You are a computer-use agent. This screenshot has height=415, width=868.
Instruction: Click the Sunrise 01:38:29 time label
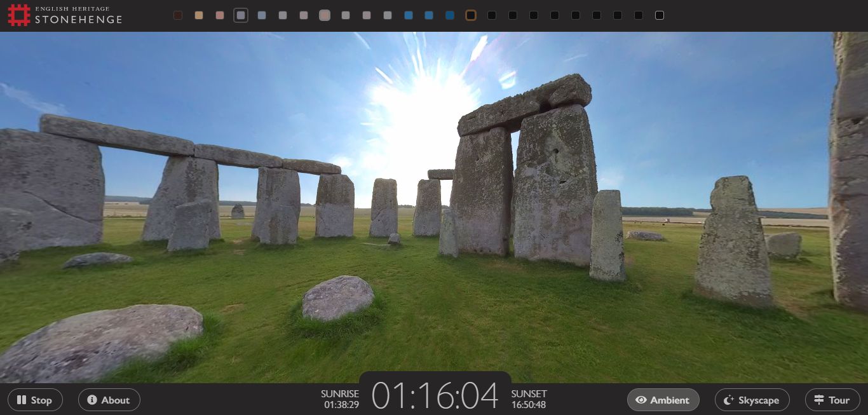340,399
